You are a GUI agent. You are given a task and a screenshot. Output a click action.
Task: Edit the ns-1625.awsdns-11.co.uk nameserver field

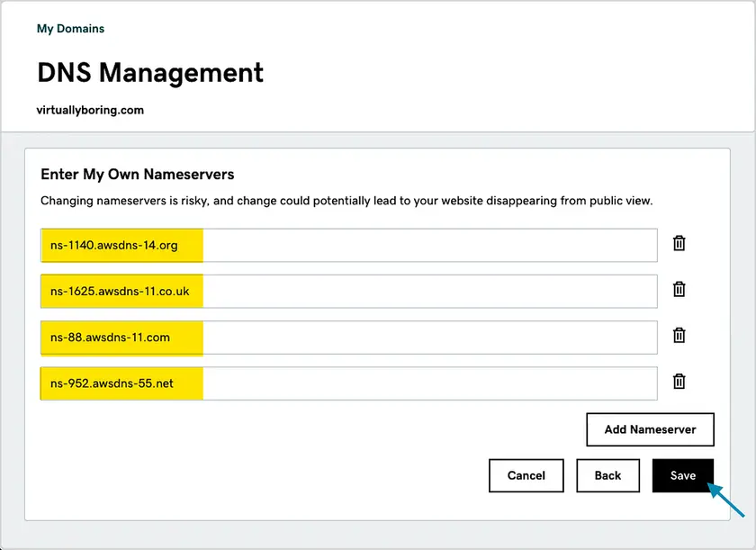(348, 291)
